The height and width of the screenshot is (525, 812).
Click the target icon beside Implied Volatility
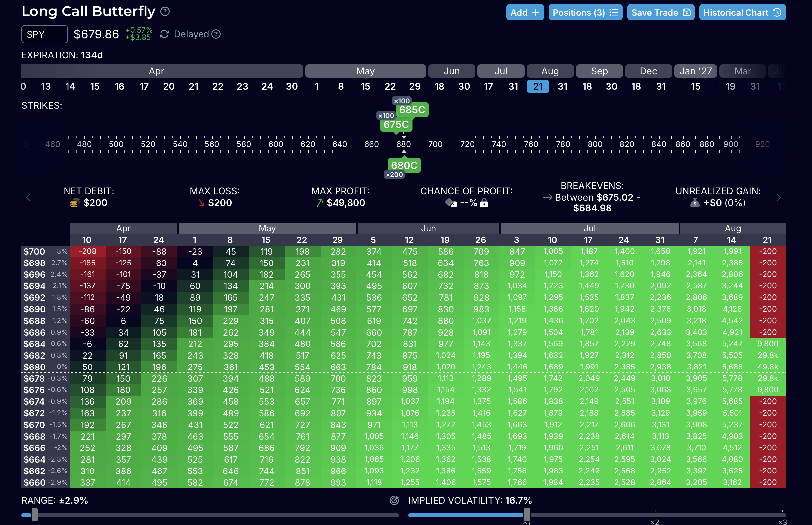[x=394, y=500]
